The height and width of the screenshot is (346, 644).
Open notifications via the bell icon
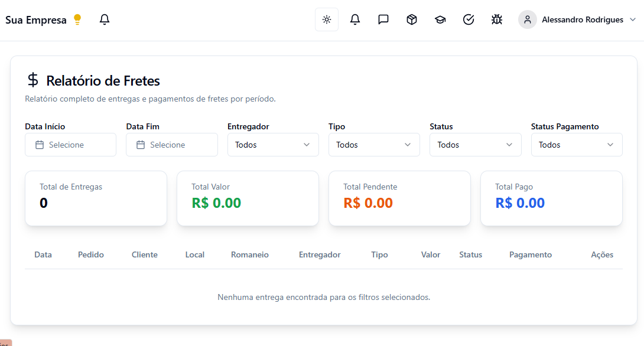(354, 19)
